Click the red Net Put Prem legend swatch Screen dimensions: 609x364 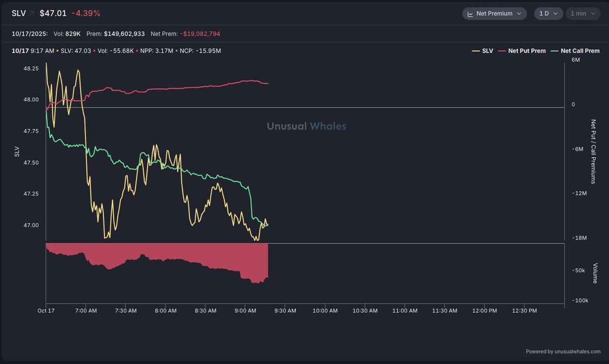point(502,51)
